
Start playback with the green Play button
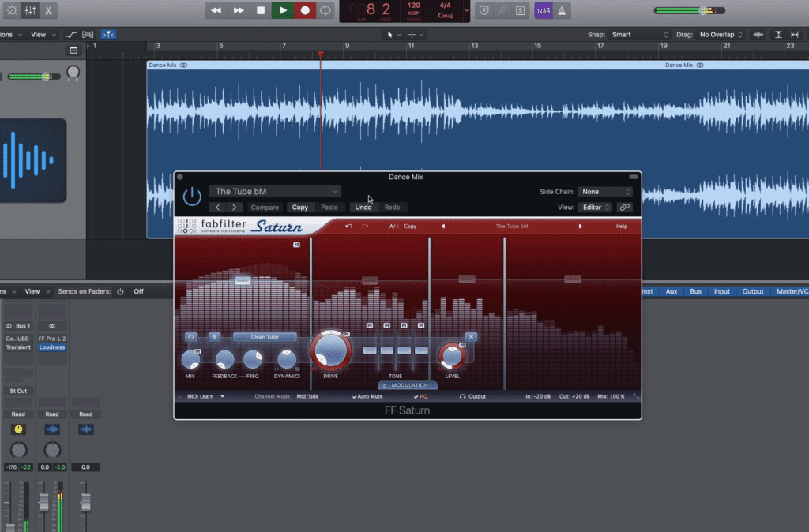(283, 10)
